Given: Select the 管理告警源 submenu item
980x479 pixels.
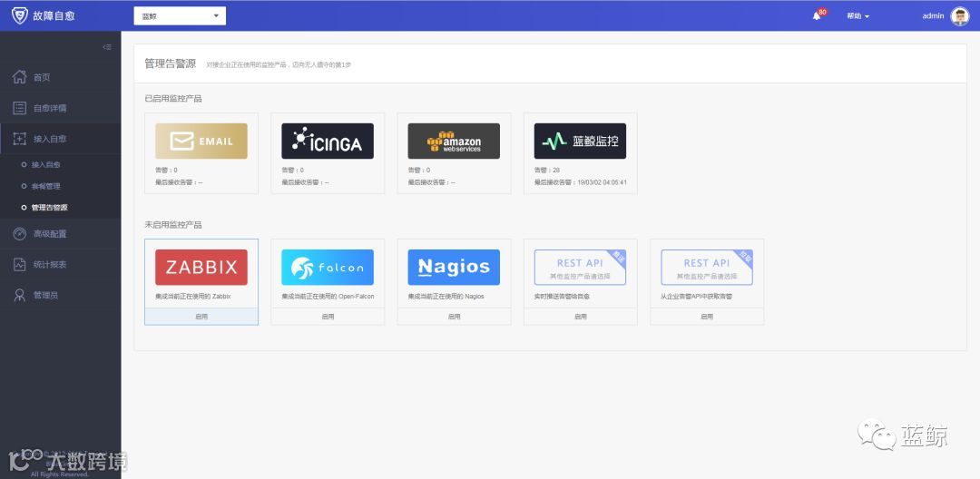Looking at the screenshot, I should tap(49, 208).
